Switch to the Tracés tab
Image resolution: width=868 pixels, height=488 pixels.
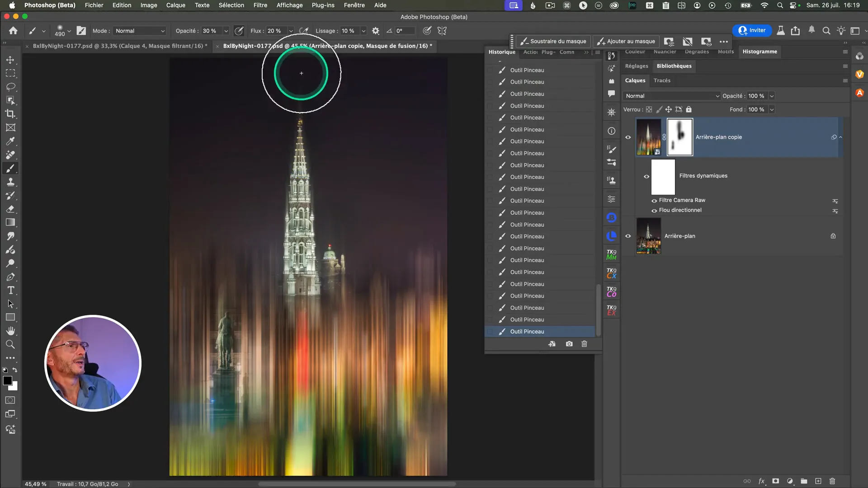pyautogui.click(x=662, y=80)
